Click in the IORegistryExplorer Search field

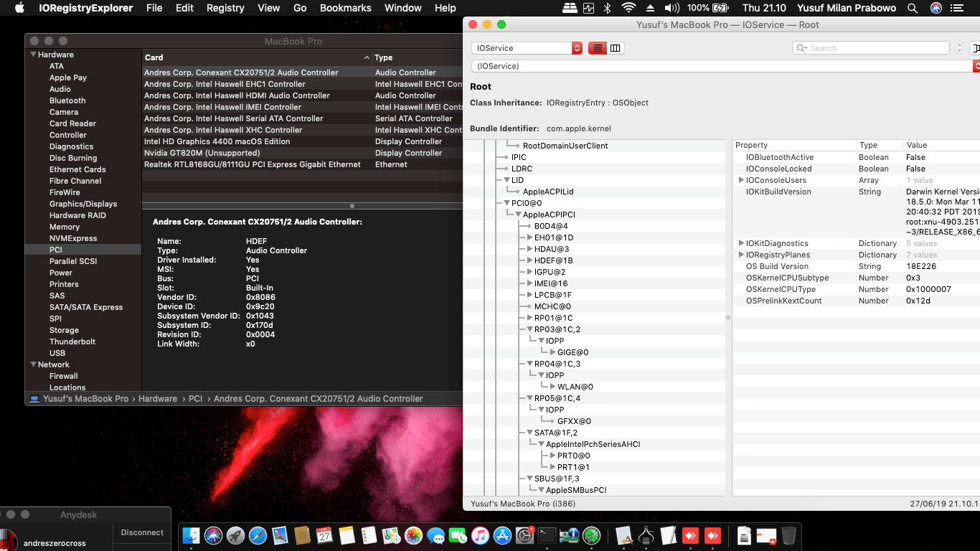[871, 48]
